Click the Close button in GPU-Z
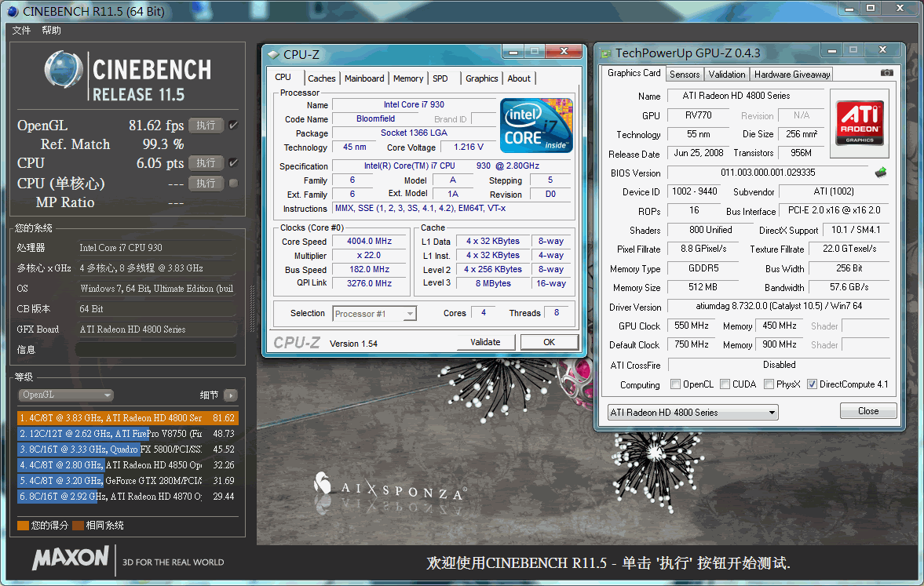924x586 pixels. (868, 411)
